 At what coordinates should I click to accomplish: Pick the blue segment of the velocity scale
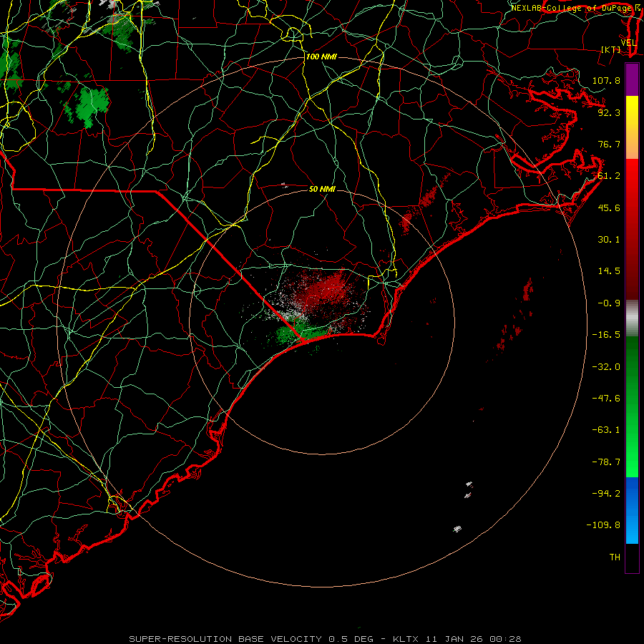632,510
